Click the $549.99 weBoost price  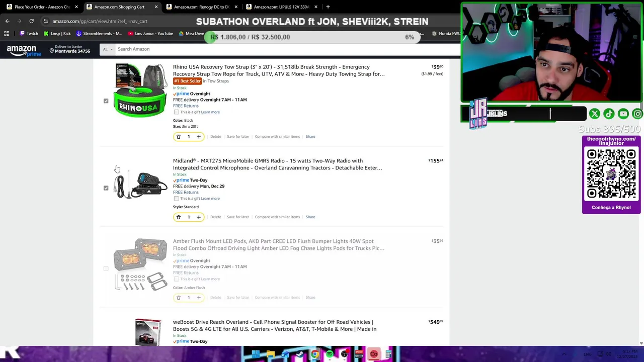coord(436,322)
